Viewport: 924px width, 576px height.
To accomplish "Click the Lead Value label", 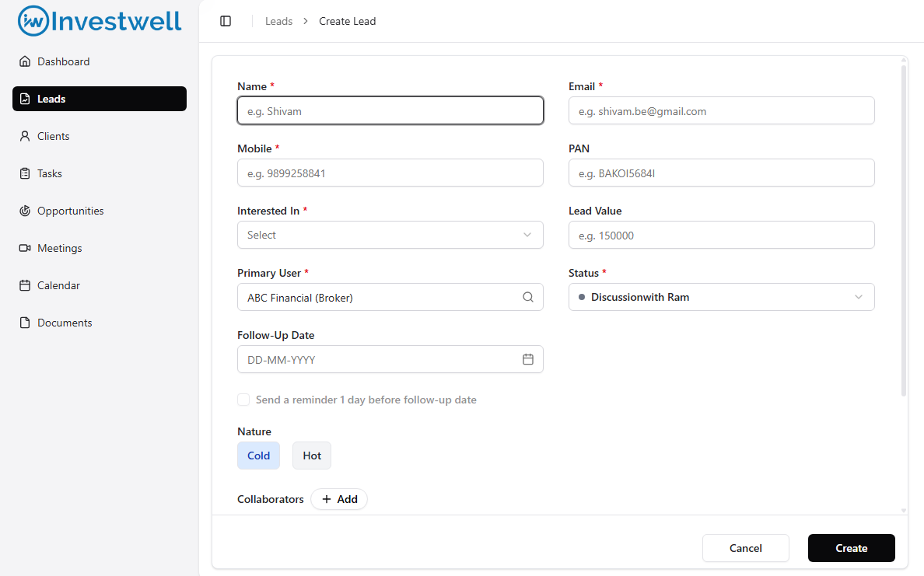I will coord(595,211).
